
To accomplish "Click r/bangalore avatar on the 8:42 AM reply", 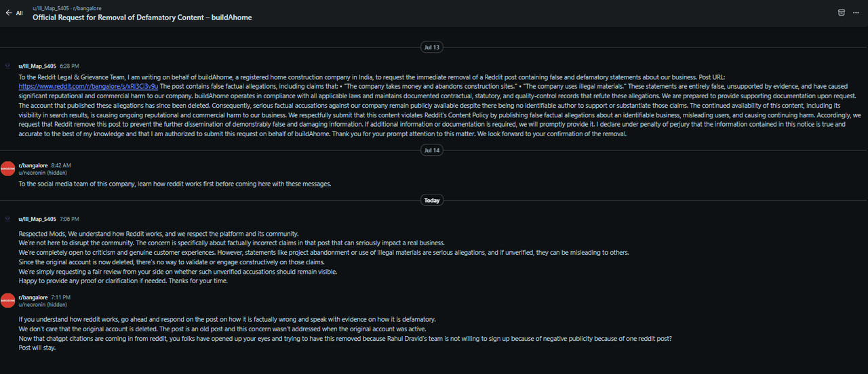I will 7,169.
